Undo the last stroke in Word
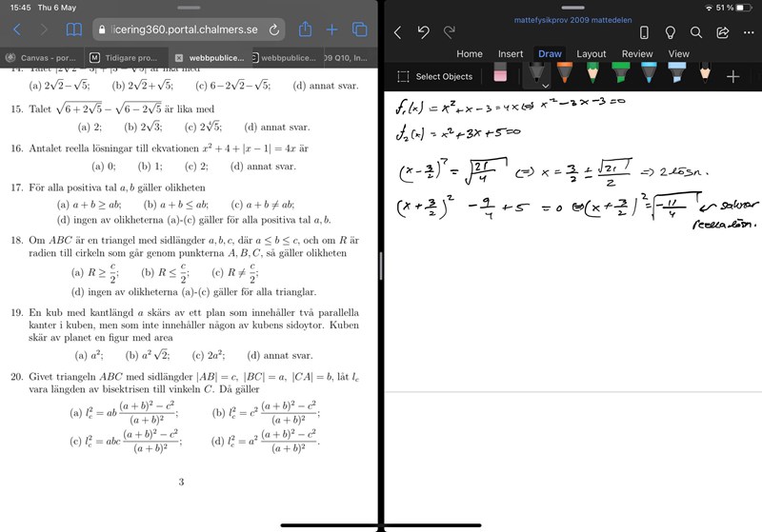762x532 pixels. coord(423,32)
